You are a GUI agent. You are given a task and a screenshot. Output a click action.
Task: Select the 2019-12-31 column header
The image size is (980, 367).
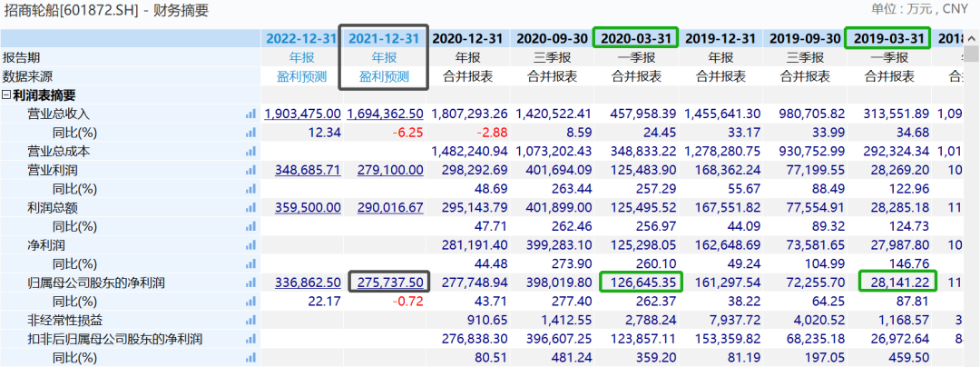tap(721, 38)
